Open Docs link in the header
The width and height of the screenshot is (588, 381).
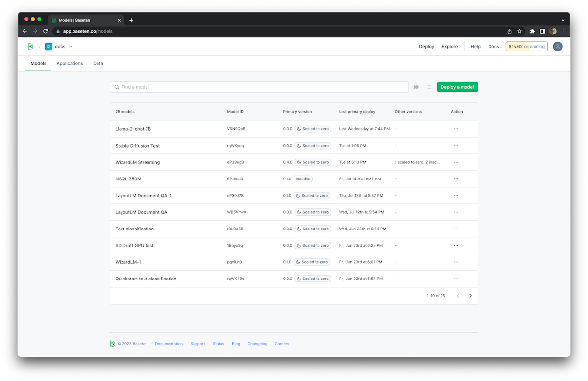(493, 47)
